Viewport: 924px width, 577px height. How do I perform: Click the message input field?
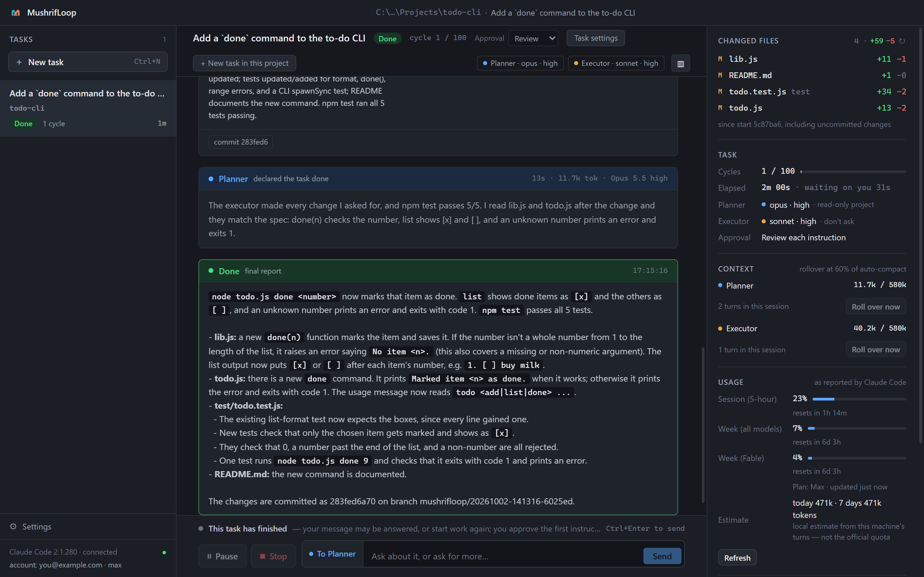point(503,556)
